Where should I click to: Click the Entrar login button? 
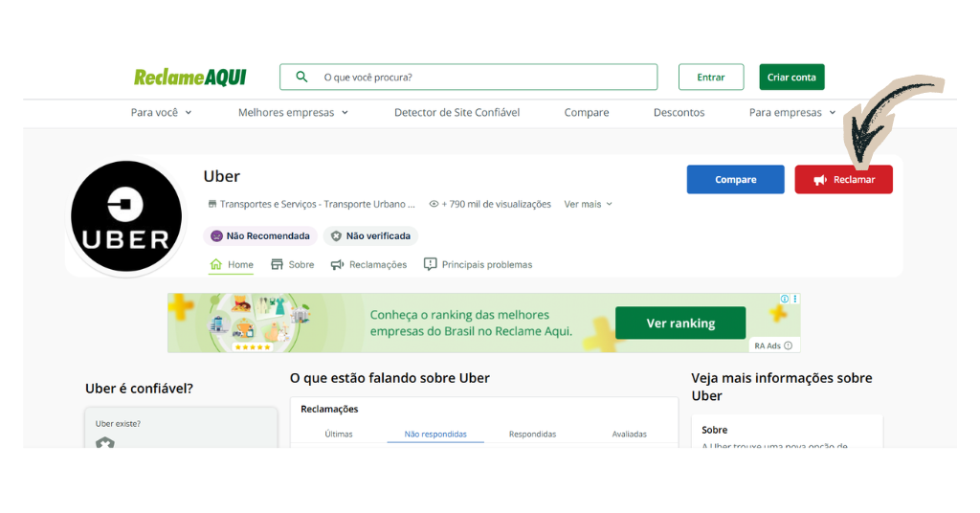[710, 78]
